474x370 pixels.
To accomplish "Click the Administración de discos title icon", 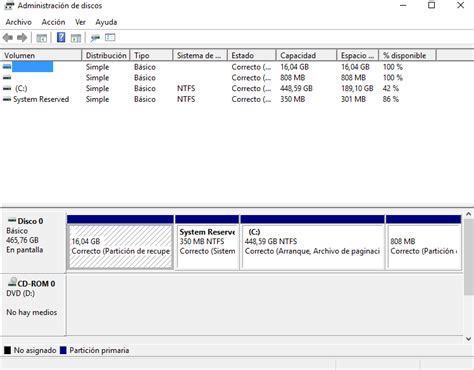I will 9,5.
